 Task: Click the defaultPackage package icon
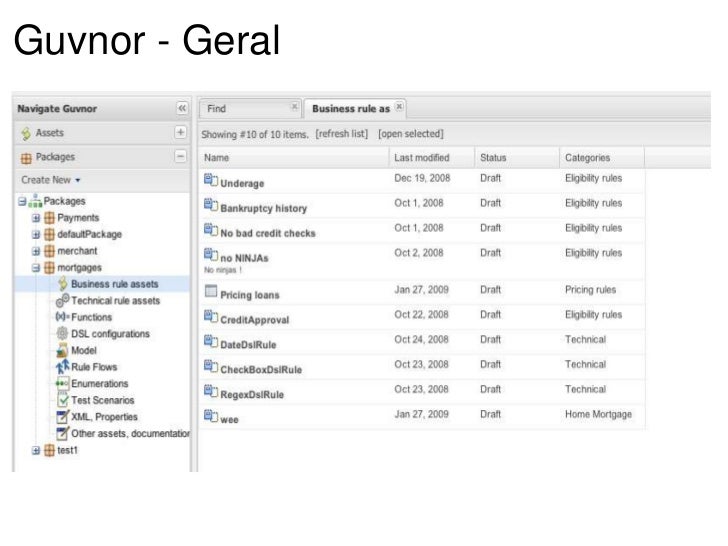pyautogui.click(x=49, y=234)
